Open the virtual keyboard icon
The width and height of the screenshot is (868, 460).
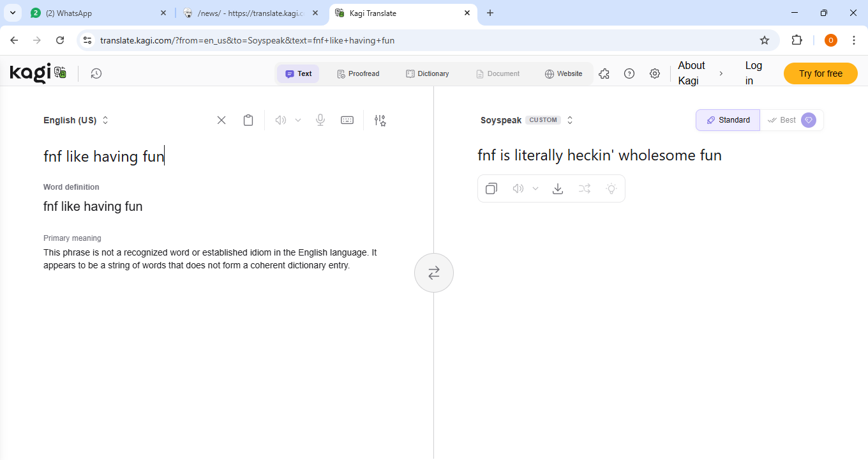click(x=347, y=120)
